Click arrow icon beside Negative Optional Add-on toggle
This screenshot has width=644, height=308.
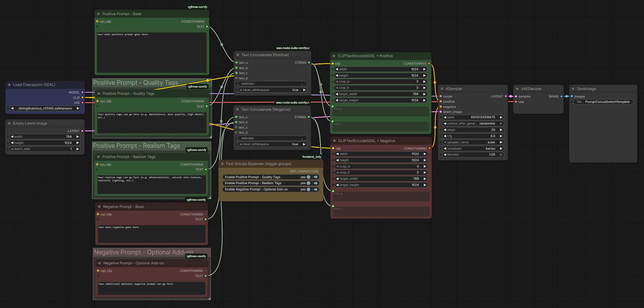tap(316, 189)
